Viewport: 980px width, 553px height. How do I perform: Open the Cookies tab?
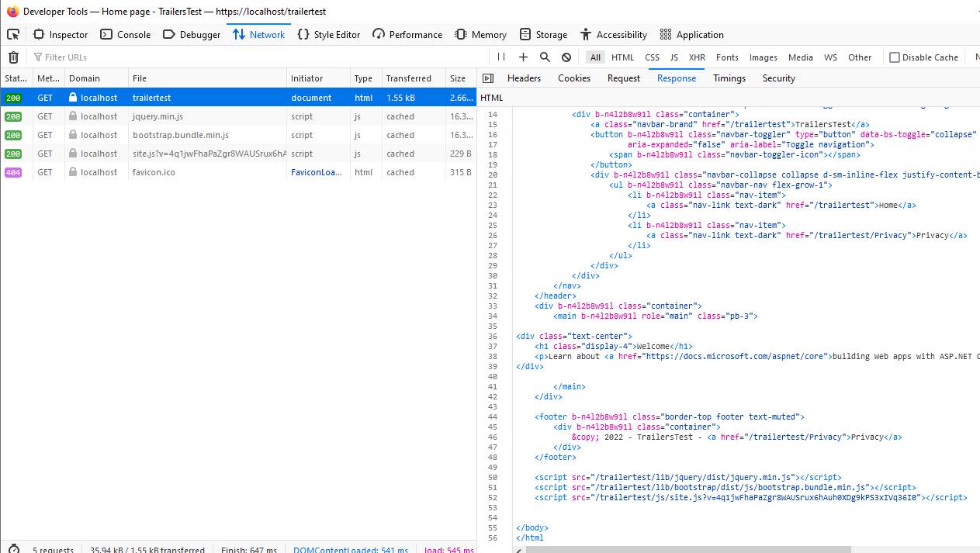tap(573, 78)
